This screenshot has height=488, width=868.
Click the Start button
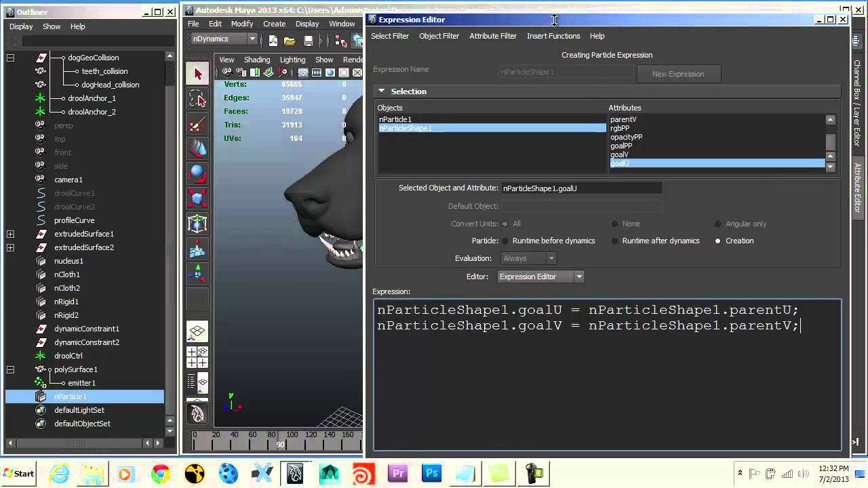[x=19, y=473]
